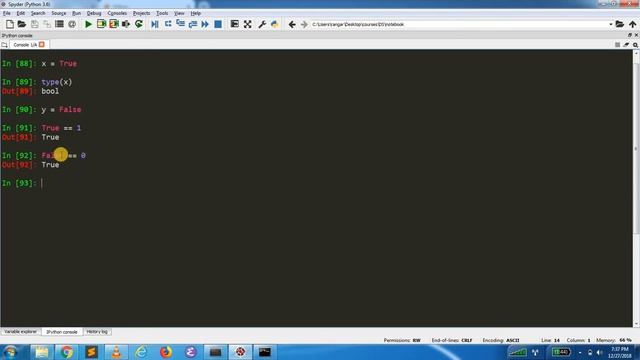Click the Memory usage status entry
The height and width of the screenshot is (360, 640).
[x=614, y=340]
